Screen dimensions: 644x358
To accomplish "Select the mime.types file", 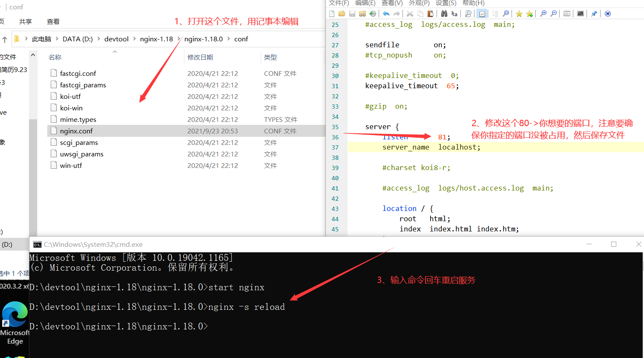I will [x=78, y=120].
